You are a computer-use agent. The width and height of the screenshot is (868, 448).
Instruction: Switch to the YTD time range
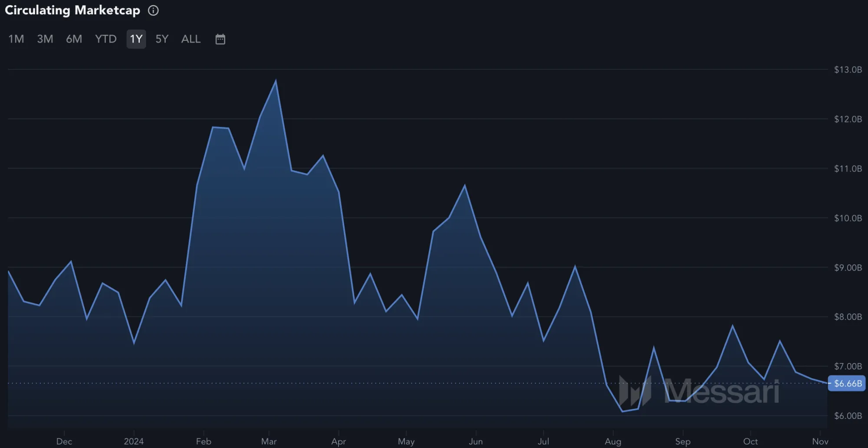click(106, 39)
